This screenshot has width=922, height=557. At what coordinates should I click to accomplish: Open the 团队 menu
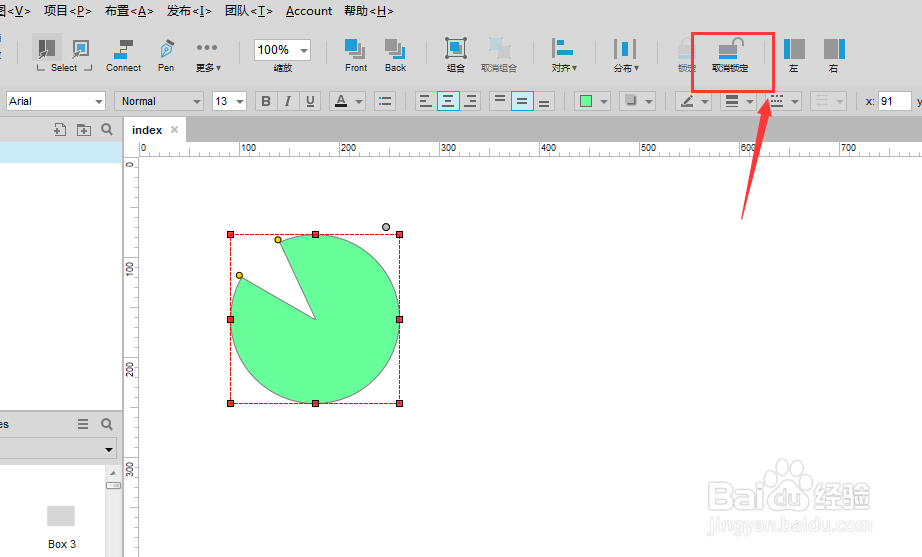[249, 11]
